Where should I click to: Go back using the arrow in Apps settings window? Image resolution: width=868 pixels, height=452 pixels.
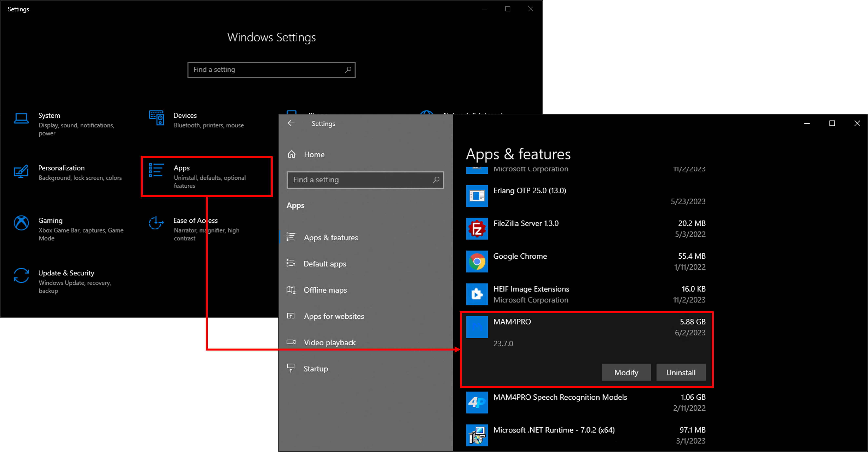click(291, 124)
